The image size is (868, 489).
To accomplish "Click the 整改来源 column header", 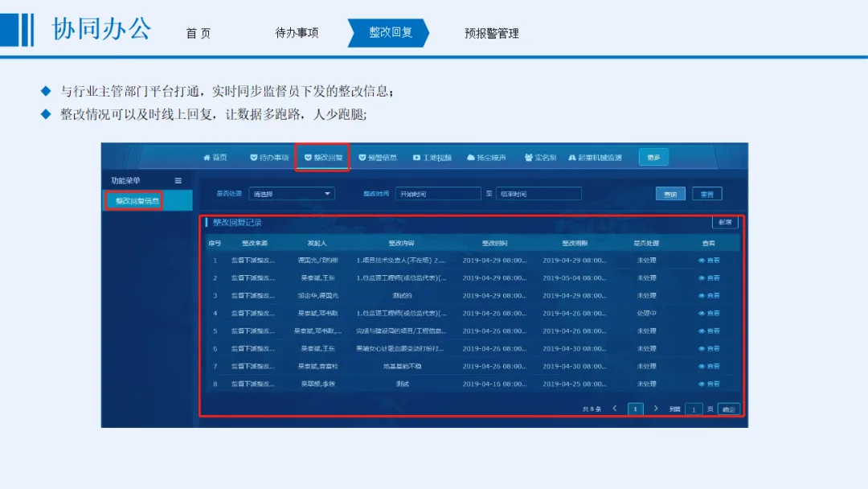I will [x=255, y=243].
